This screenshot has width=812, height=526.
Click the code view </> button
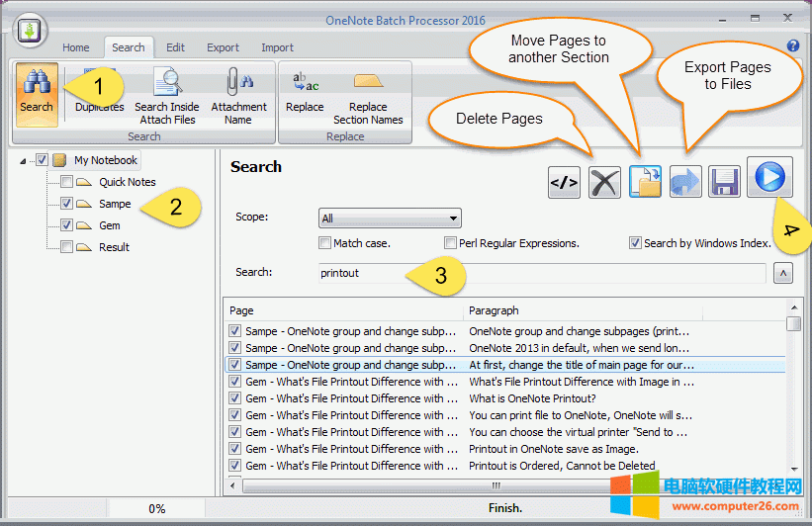click(x=564, y=182)
